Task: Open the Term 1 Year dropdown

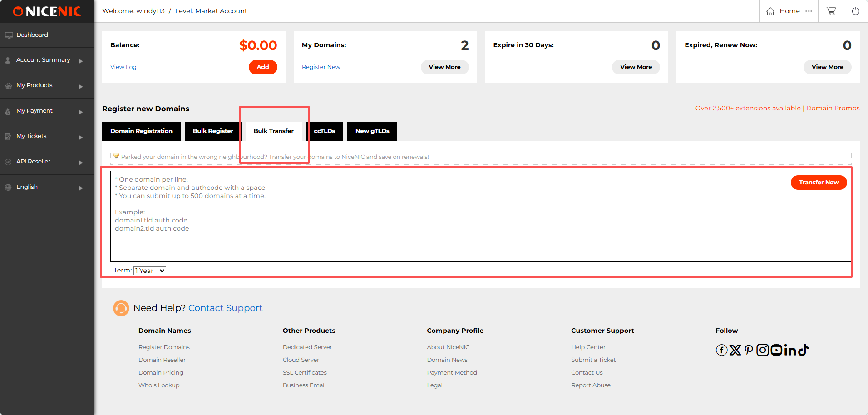Action: pyautogui.click(x=150, y=271)
